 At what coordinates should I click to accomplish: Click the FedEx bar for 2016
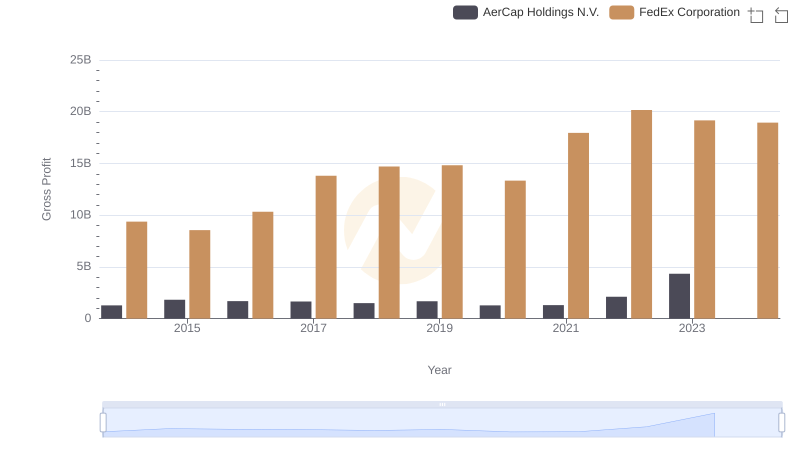[263, 265]
